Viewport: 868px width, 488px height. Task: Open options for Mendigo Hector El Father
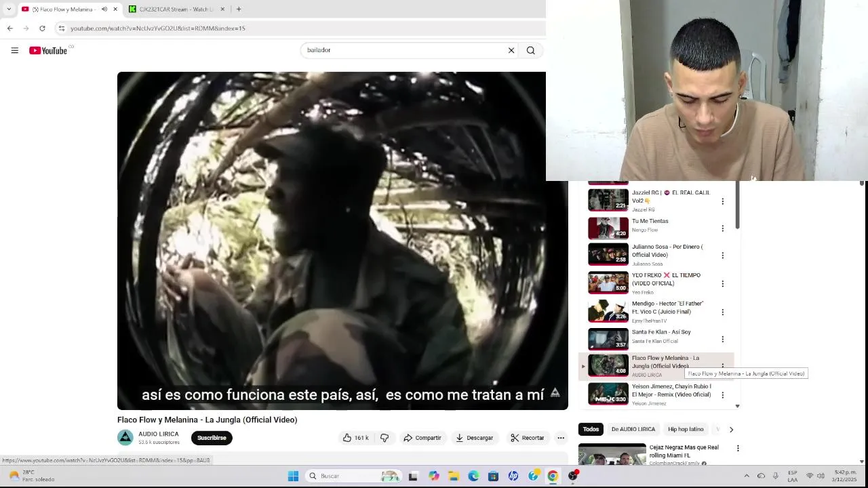[x=722, y=312]
